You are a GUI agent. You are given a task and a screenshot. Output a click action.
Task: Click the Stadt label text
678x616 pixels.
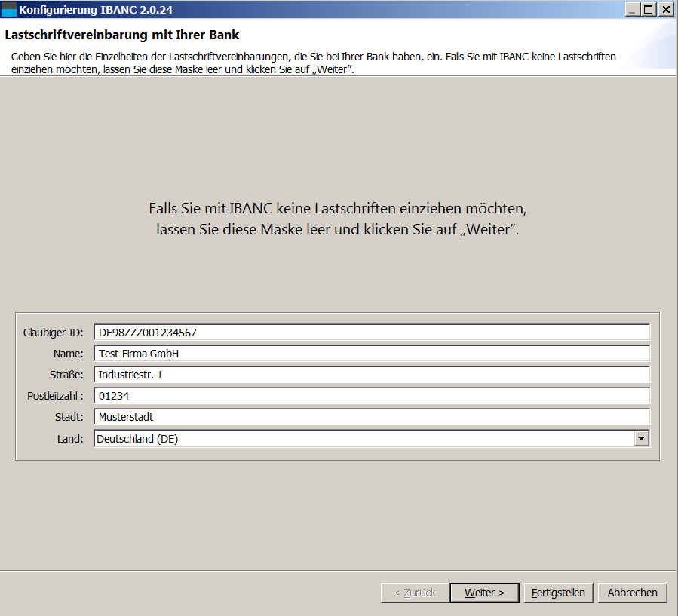tap(69, 417)
